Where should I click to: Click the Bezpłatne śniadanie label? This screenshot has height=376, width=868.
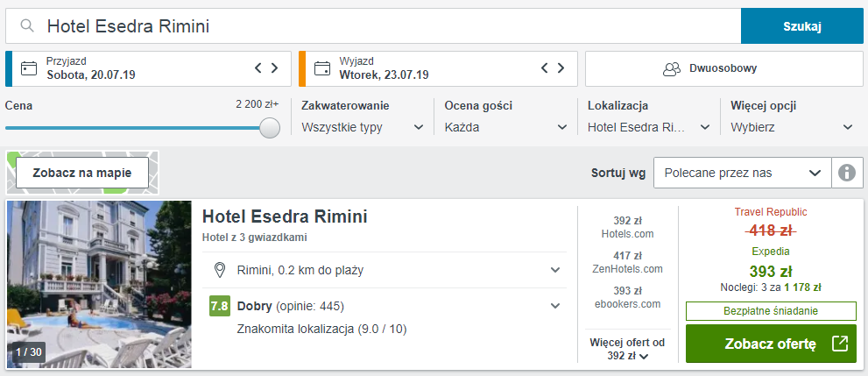tap(771, 311)
